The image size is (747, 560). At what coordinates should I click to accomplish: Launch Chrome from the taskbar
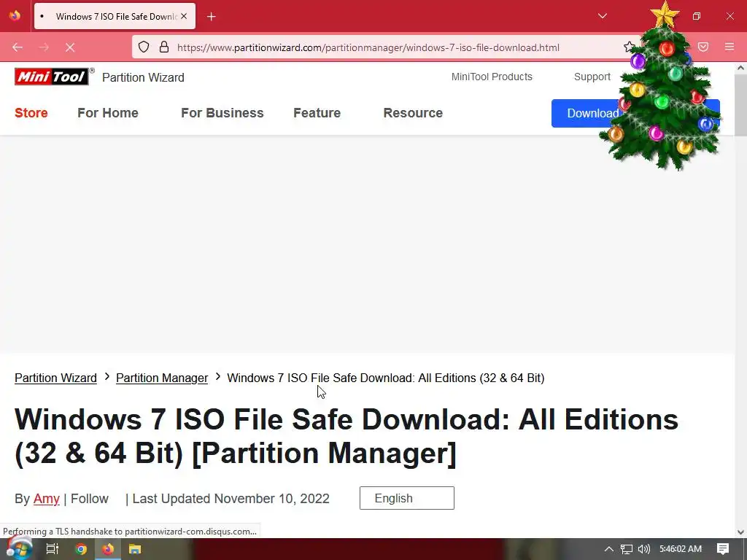pyautogui.click(x=81, y=549)
